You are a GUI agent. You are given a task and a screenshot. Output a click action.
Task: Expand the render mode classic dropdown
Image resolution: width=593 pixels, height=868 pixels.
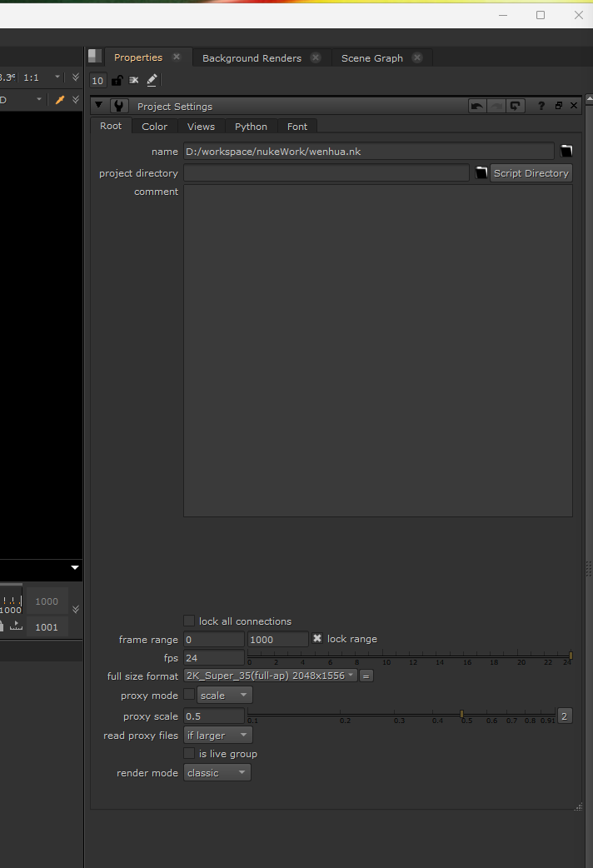(217, 773)
